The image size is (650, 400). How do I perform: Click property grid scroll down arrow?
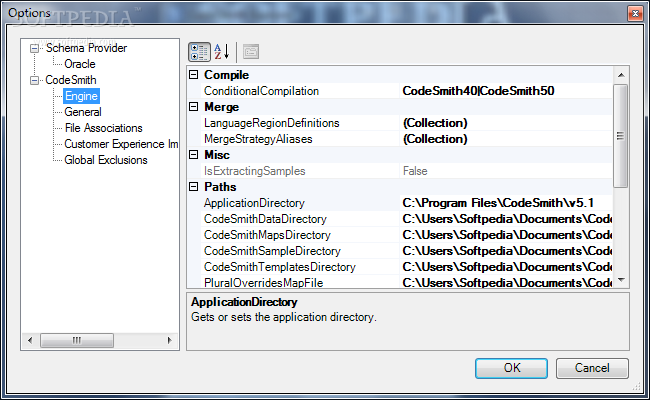coord(621,280)
